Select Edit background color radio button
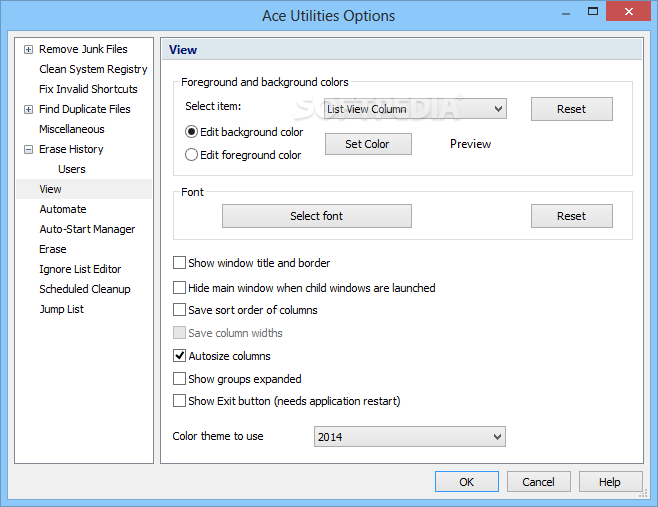This screenshot has width=658, height=507. click(191, 132)
